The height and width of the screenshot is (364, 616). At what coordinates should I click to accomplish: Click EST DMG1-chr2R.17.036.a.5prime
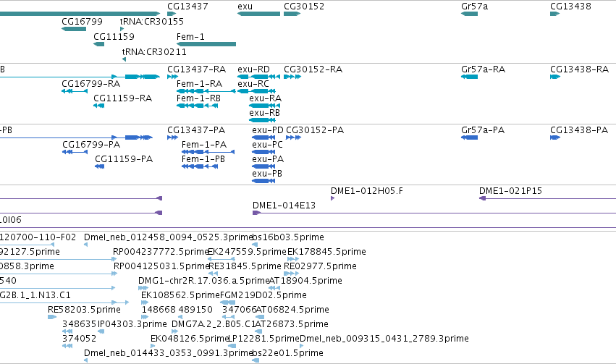click(204, 282)
